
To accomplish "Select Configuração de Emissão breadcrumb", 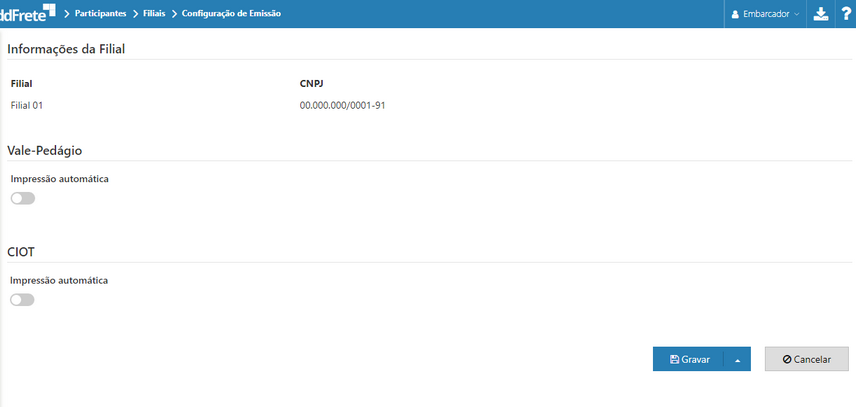I will point(231,14).
